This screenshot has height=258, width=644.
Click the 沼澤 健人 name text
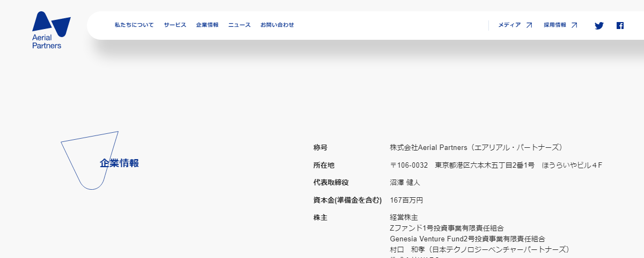click(405, 183)
